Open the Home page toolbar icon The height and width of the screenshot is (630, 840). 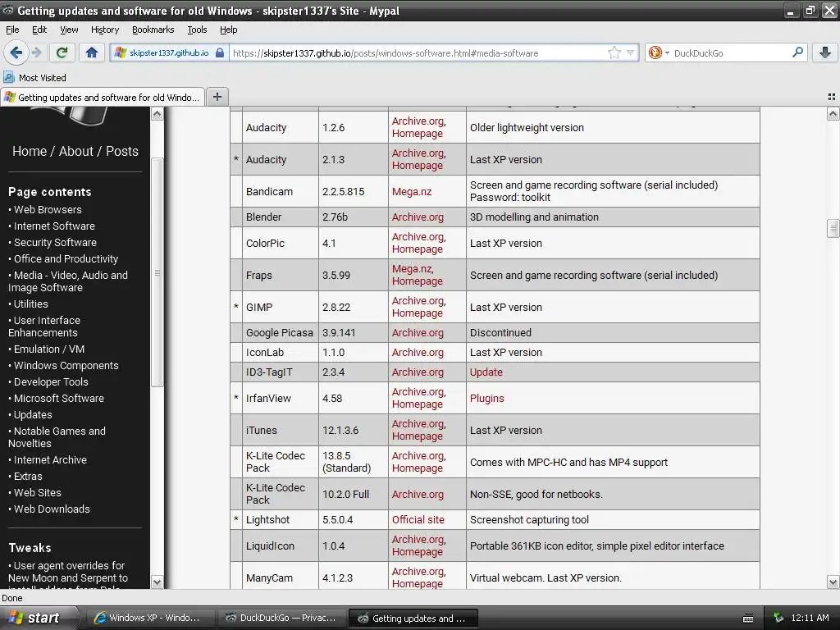pyautogui.click(x=92, y=52)
